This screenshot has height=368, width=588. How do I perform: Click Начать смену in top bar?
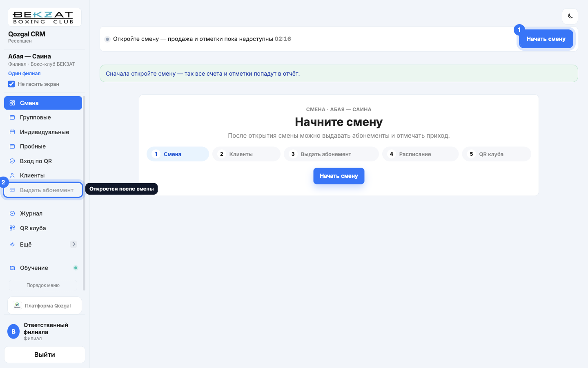pos(546,39)
